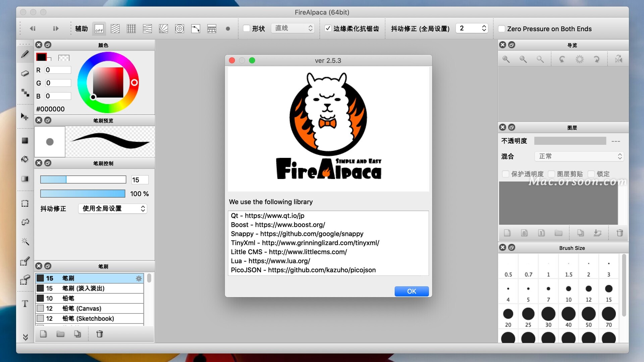The height and width of the screenshot is (362, 644).
Task: Enable curve snap guide
Action: [x=196, y=29]
